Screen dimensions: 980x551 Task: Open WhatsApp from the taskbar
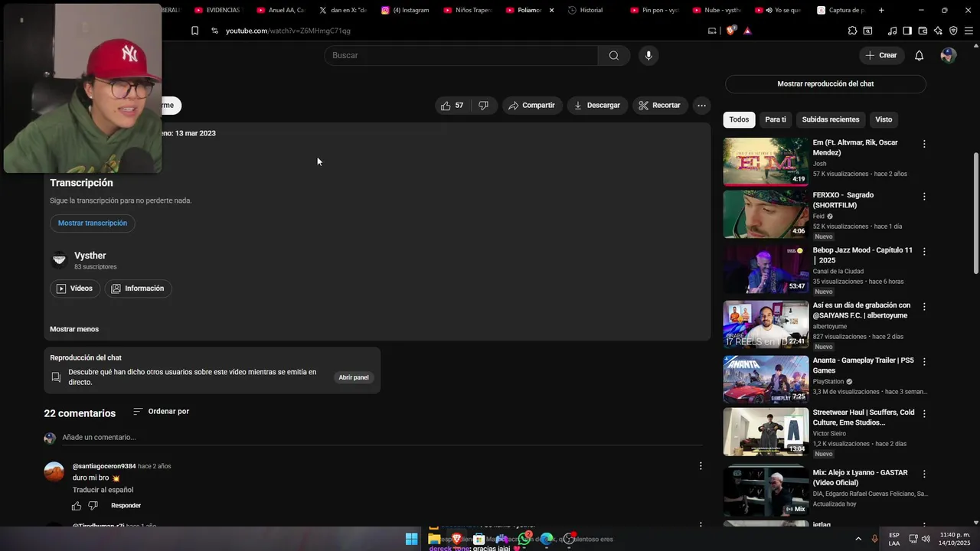pos(524,539)
